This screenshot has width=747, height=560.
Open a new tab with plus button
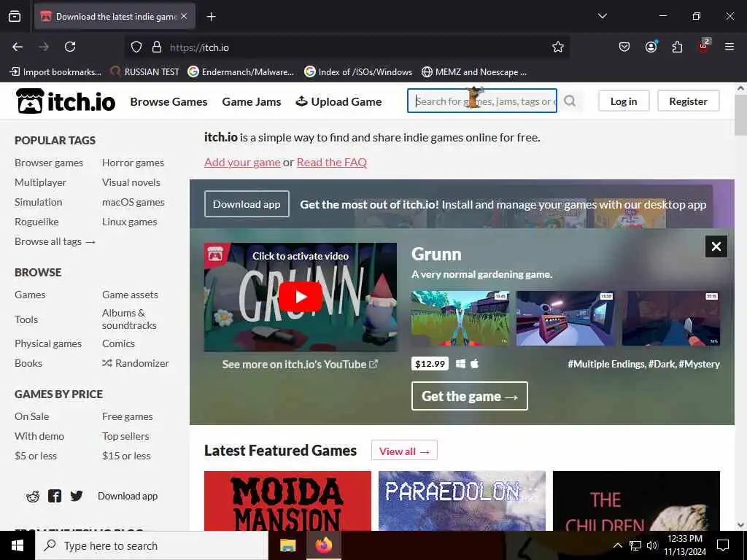[211, 17]
